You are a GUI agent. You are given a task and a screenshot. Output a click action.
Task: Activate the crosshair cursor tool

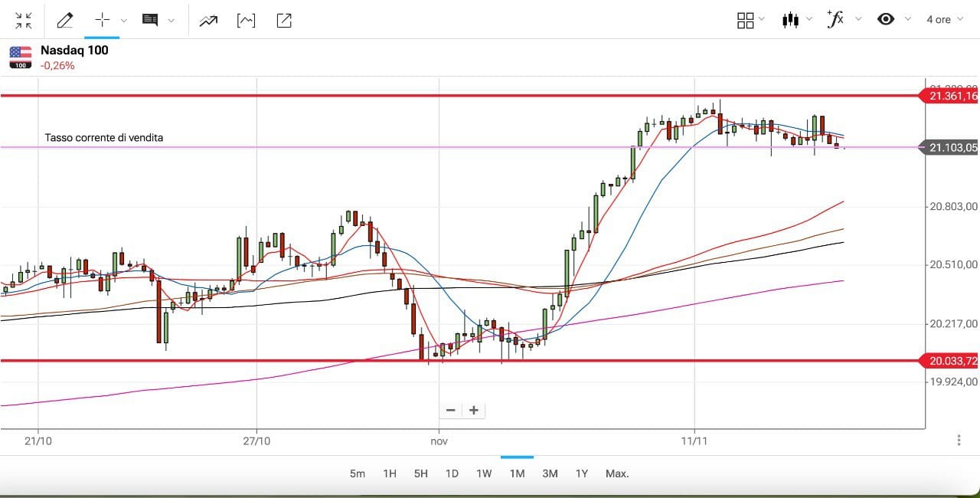pyautogui.click(x=102, y=20)
